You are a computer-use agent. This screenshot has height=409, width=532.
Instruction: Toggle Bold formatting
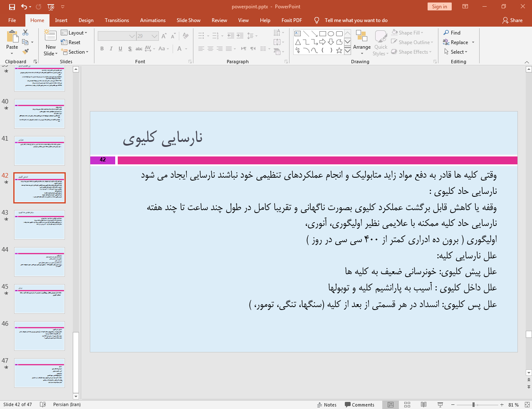pos(102,49)
